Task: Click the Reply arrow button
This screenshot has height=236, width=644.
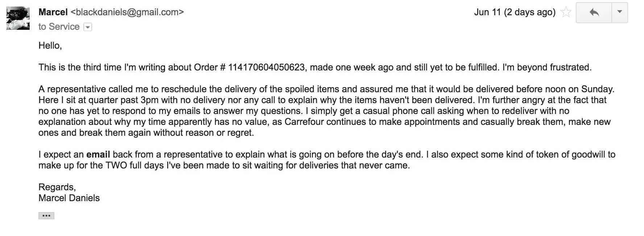Action: point(594,13)
